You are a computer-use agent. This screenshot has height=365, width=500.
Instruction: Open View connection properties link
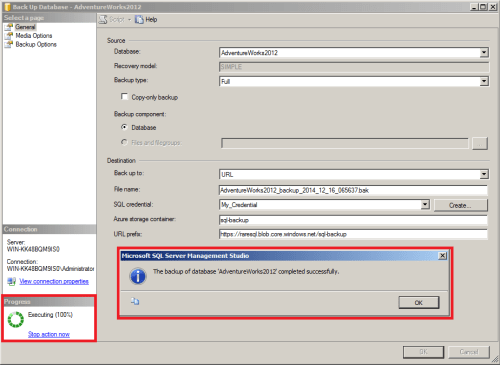tap(54, 282)
